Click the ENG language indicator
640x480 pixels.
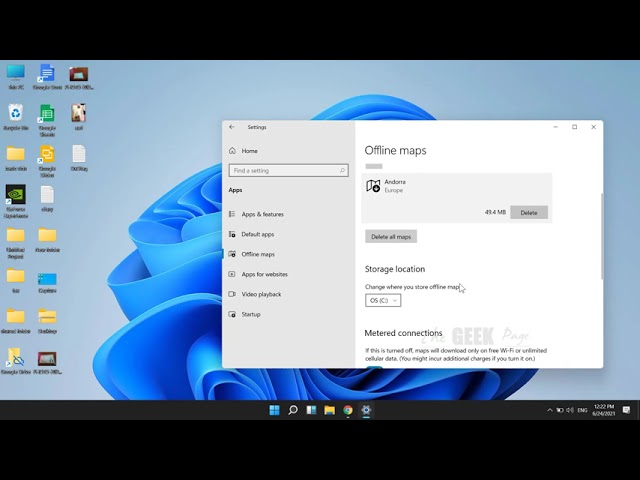(x=582, y=410)
